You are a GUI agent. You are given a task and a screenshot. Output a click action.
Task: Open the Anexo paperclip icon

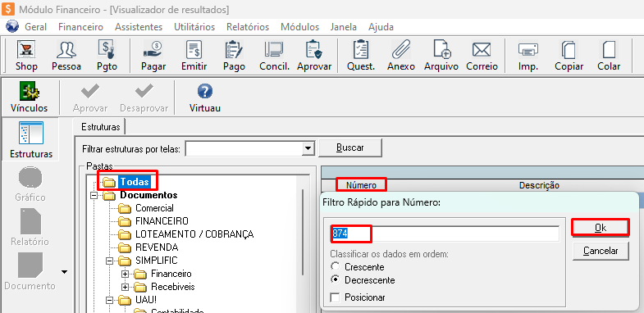[400, 50]
